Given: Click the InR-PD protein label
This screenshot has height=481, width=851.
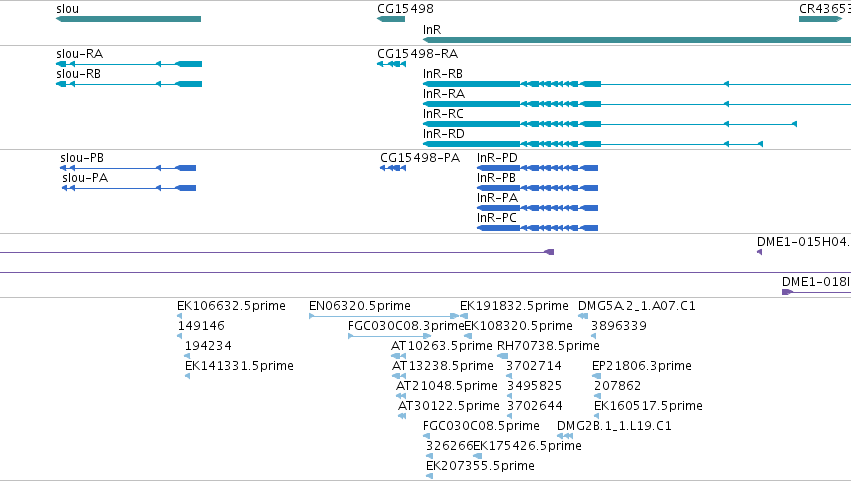Looking at the screenshot, I should pos(497,158).
